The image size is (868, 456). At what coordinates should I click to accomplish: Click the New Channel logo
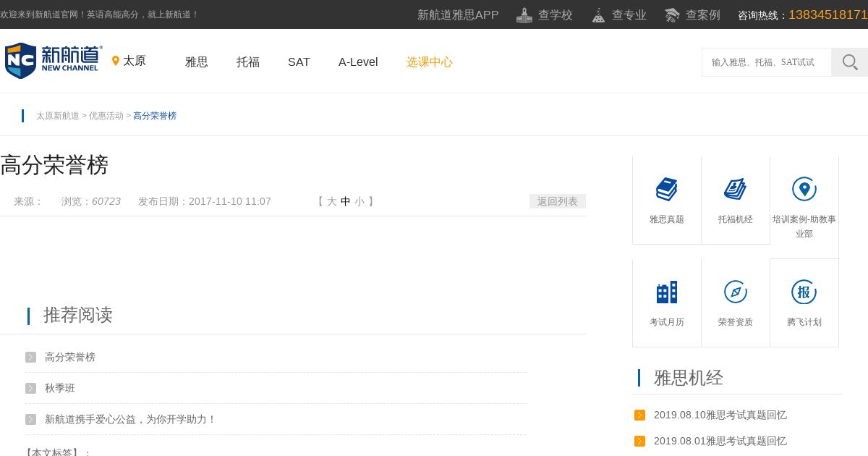54,61
